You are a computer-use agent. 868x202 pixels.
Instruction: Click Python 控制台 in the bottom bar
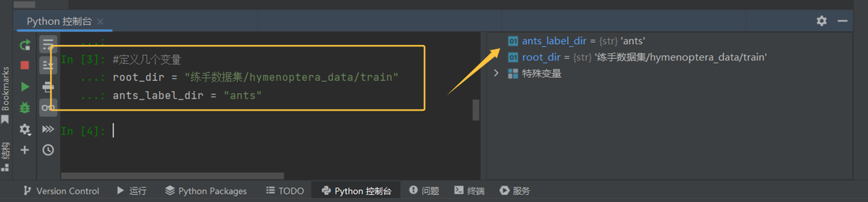pos(356,191)
